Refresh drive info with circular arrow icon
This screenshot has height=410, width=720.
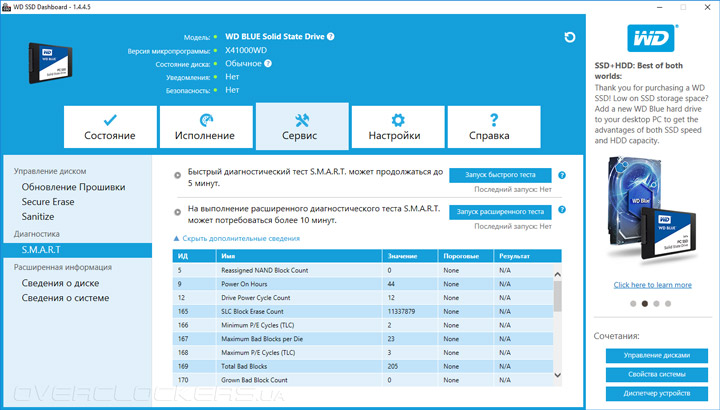[x=569, y=37]
